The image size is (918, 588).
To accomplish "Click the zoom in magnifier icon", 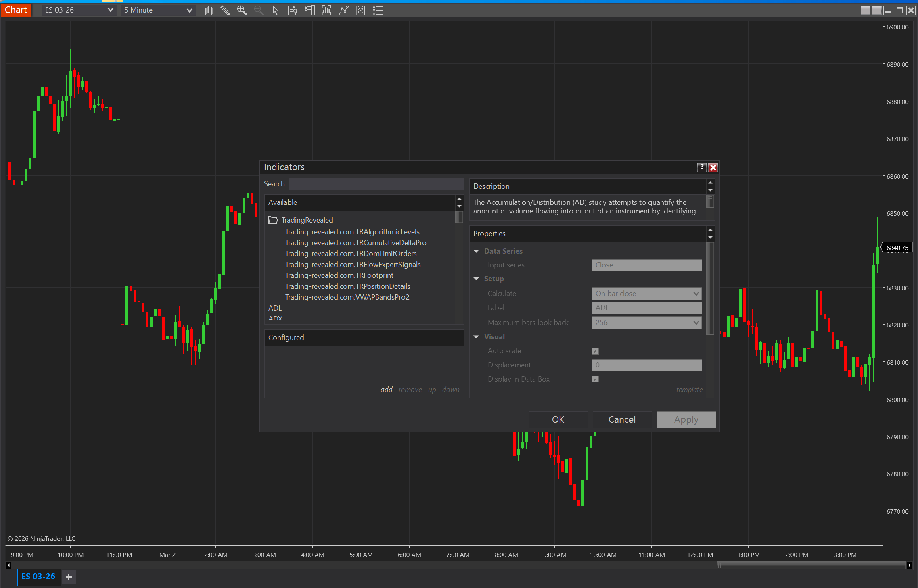I will (x=242, y=10).
